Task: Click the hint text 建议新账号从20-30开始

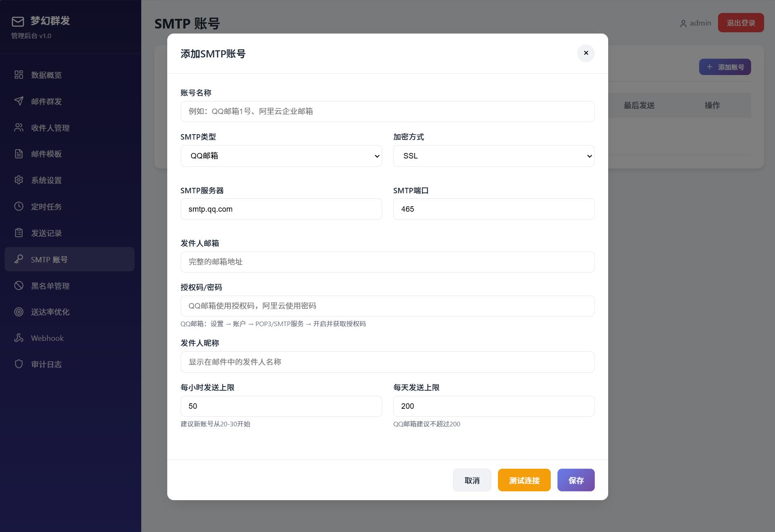Action: tap(215, 424)
